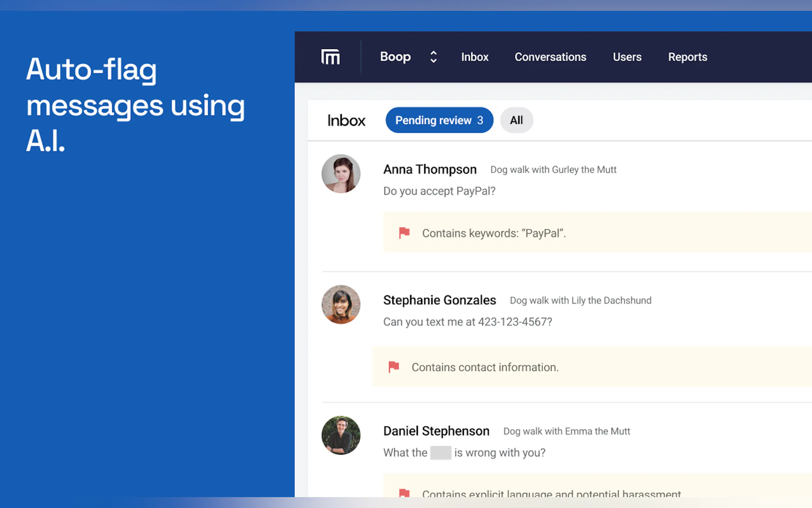
Task: Click Stephanie Gonzales' profile photo
Action: click(341, 305)
